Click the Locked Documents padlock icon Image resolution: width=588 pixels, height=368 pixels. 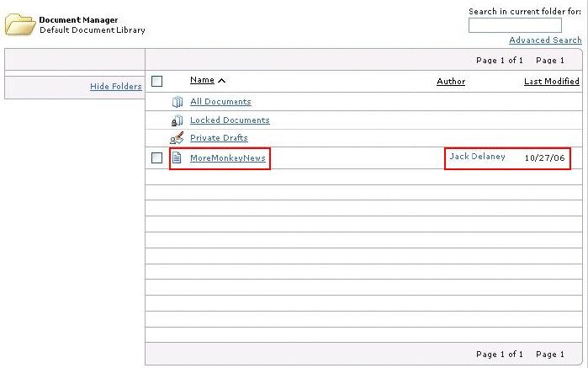pos(177,120)
